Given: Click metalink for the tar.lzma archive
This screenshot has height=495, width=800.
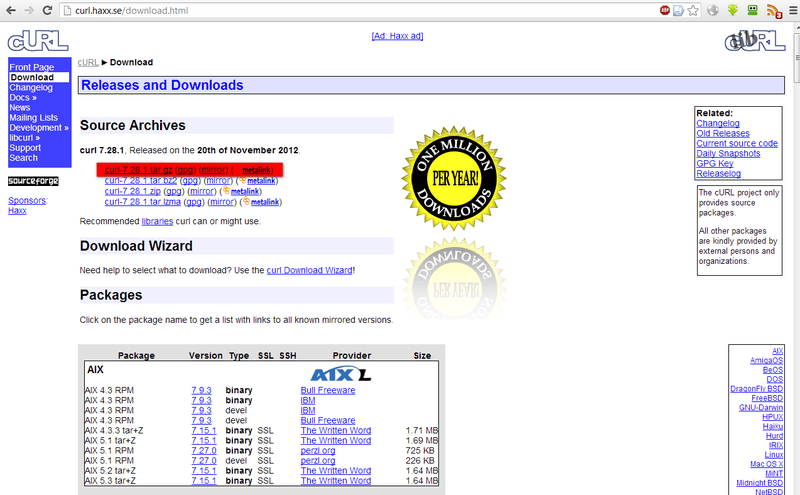Looking at the screenshot, I should pos(264,202).
